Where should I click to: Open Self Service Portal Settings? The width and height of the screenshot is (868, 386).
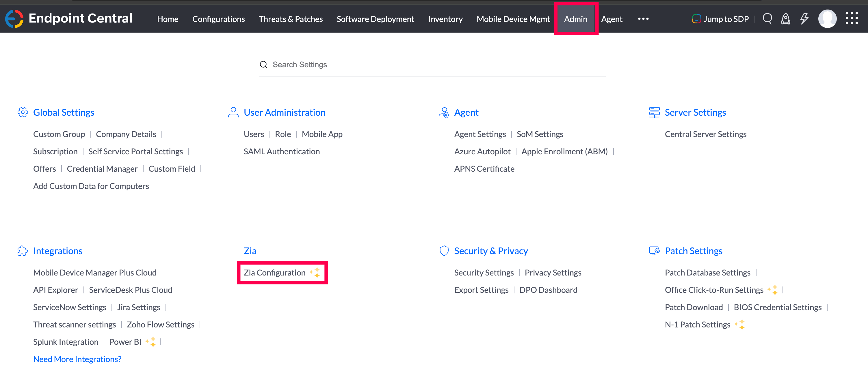click(135, 151)
